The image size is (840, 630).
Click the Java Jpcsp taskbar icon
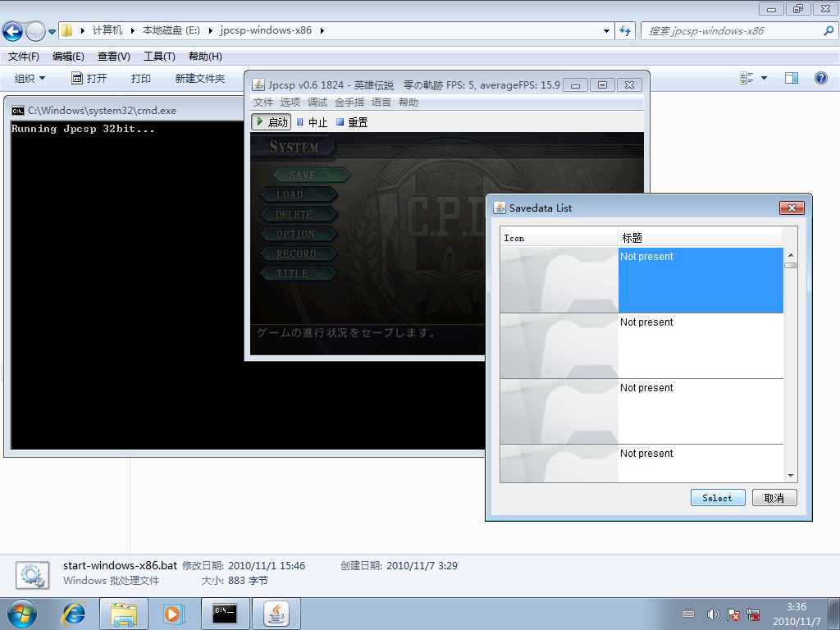point(276,614)
